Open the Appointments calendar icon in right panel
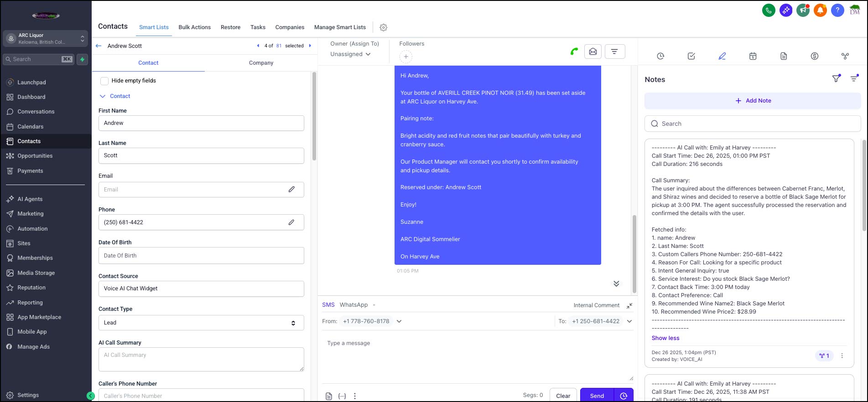The height and width of the screenshot is (402, 868). pos(753,56)
